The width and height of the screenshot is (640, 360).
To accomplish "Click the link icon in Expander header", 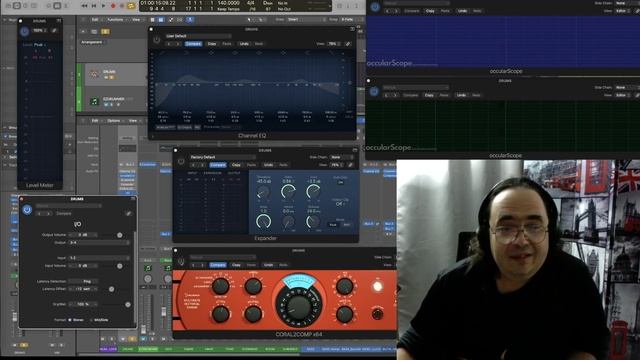I will pyautogui.click(x=350, y=165).
